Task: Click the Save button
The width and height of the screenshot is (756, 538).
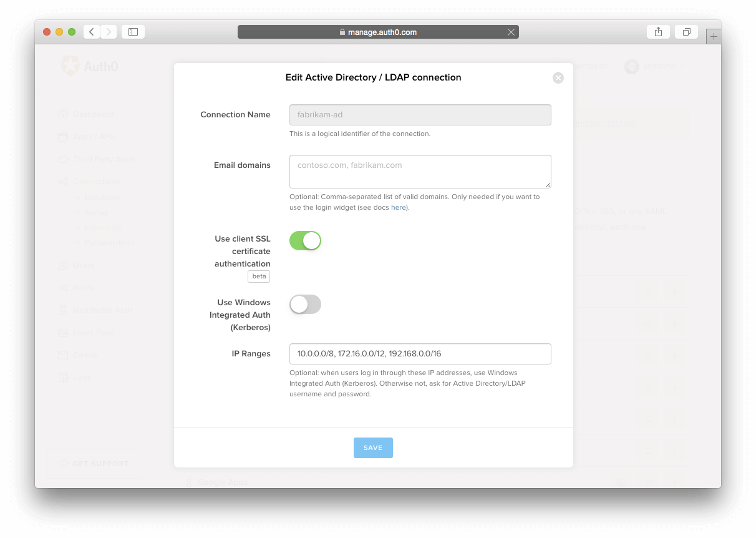Action: (373, 448)
